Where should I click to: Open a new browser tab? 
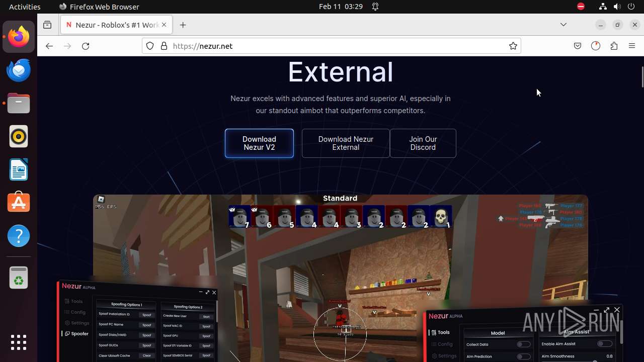[183, 25]
